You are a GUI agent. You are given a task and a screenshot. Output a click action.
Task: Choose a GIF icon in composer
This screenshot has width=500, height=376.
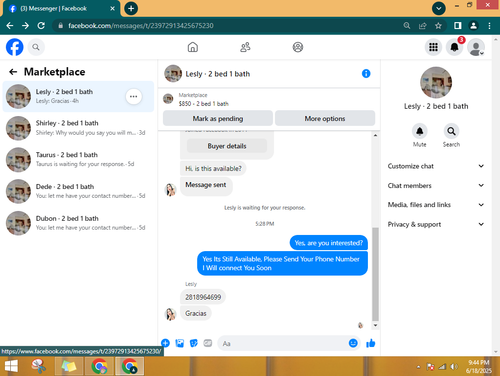pyautogui.click(x=208, y=343)
